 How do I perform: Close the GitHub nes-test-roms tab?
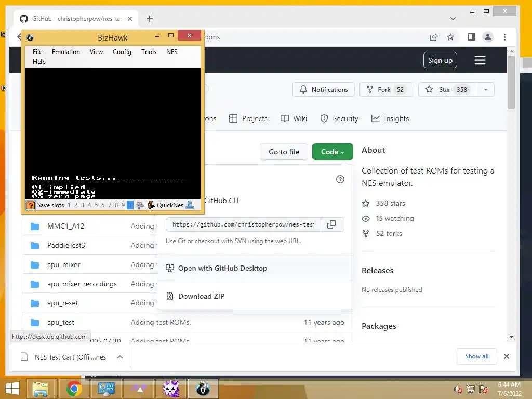(129, 19)
